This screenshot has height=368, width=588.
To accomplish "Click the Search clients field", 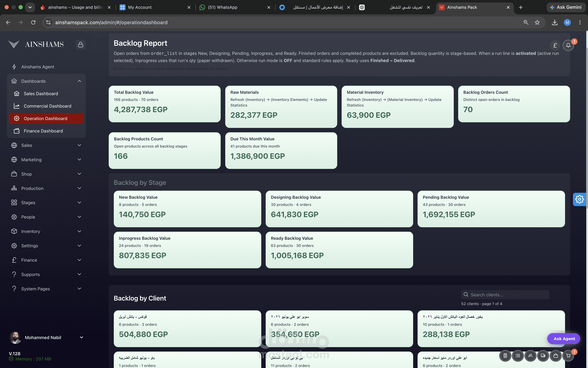I will (x=505, y=295).
